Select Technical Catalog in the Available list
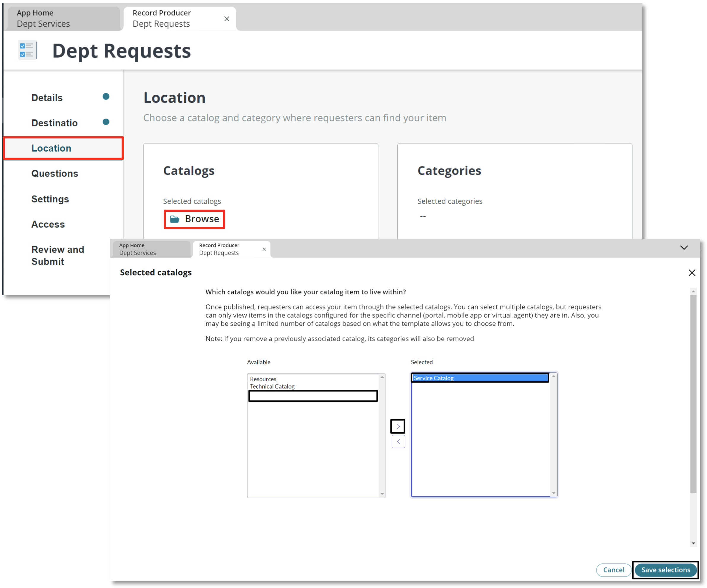Screen dimensions: 707x588 [x=313, y=386]
